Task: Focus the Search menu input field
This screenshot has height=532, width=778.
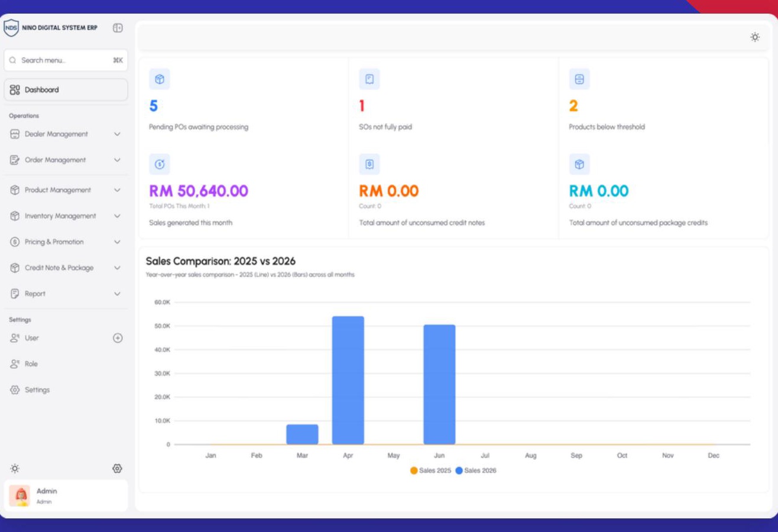Action: point(66,60)
